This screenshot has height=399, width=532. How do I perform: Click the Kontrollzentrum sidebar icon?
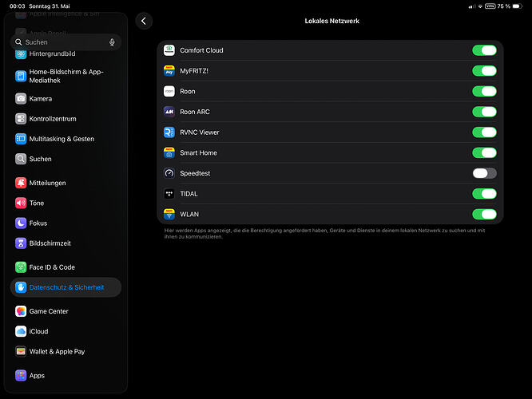[21, 119]
